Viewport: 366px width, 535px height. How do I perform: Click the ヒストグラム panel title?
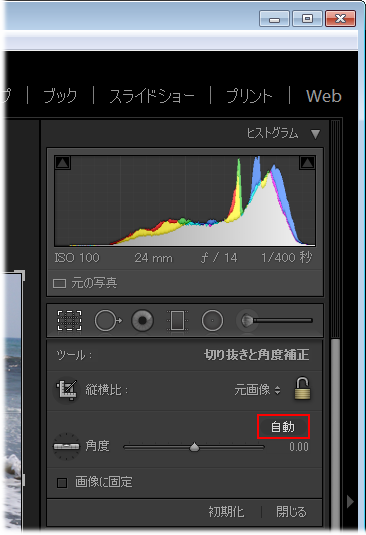pyautogui.click(x=272, y=133)
